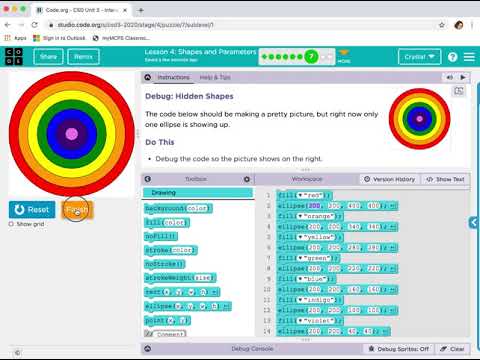Close the Code.org browser tab
The height and width of the screenshot is (360, 480).
125,10
